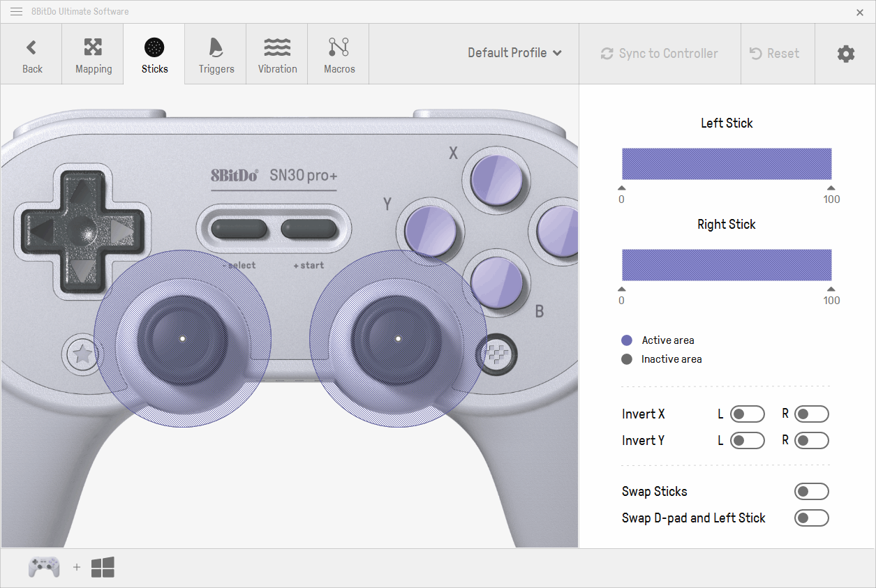Expand the Default Profile dropdown

click(x=514, y=53)
